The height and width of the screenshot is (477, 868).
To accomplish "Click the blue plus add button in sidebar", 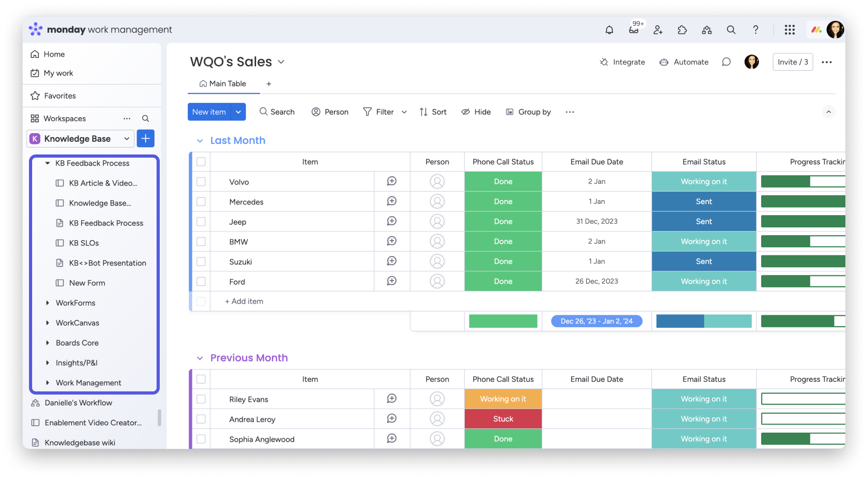I will [x=146, y=139].
